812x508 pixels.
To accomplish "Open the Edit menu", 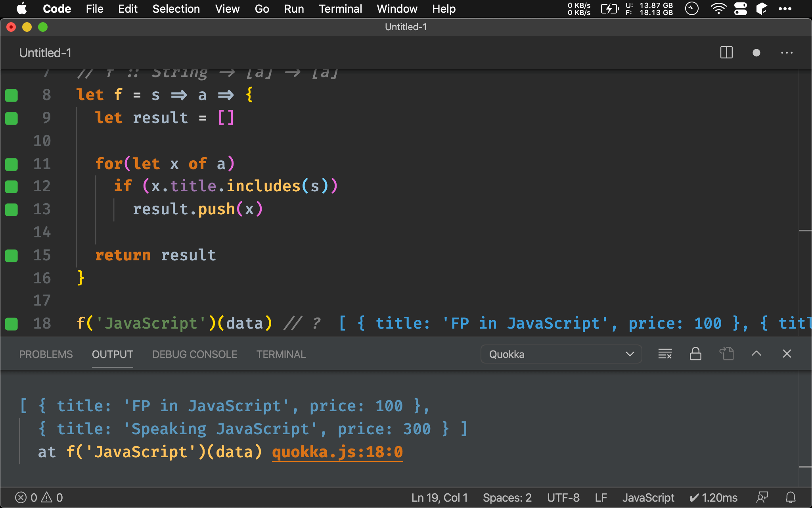I will tap(128, 9).
